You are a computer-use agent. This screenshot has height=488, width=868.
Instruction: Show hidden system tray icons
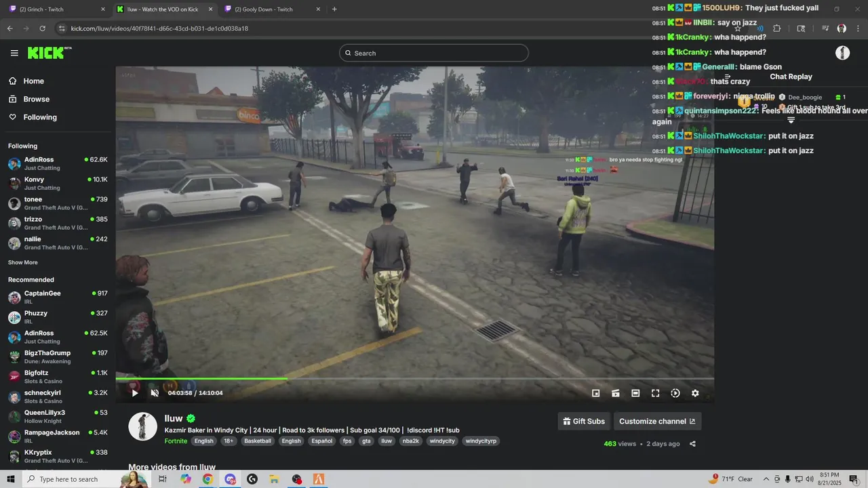[x=767, y=479]
